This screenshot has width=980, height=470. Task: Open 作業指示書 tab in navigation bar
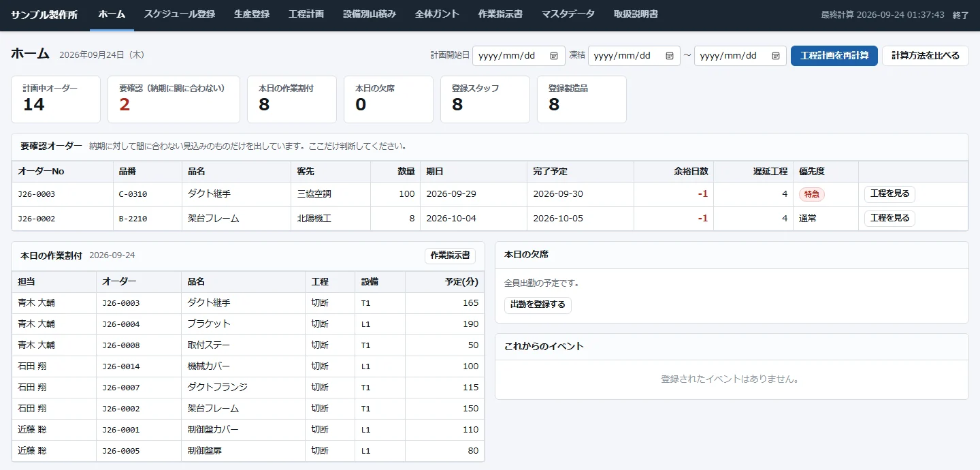pos(500,14)
